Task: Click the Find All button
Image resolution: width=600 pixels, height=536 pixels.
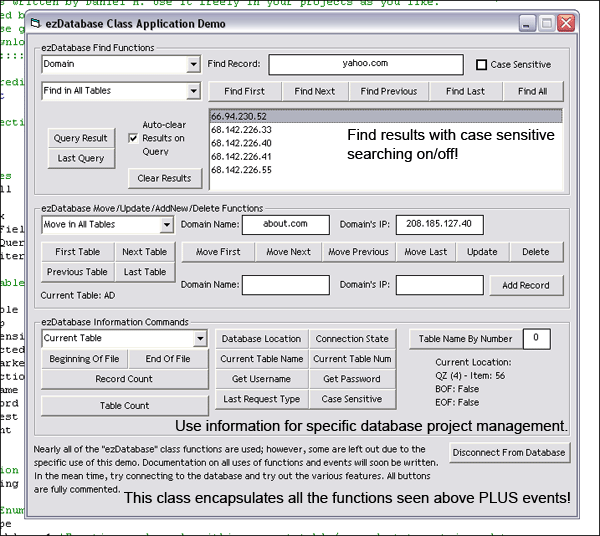Action: [532, 91]
